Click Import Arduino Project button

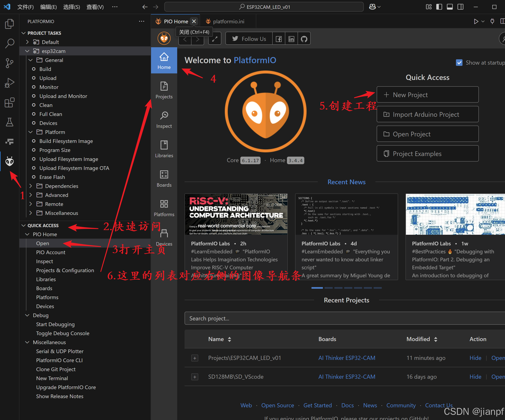click(x=428, y=115)
